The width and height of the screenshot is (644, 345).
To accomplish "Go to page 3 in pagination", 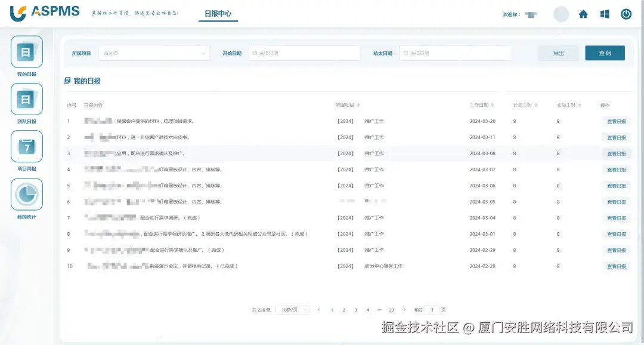I will tap(355, 309).
